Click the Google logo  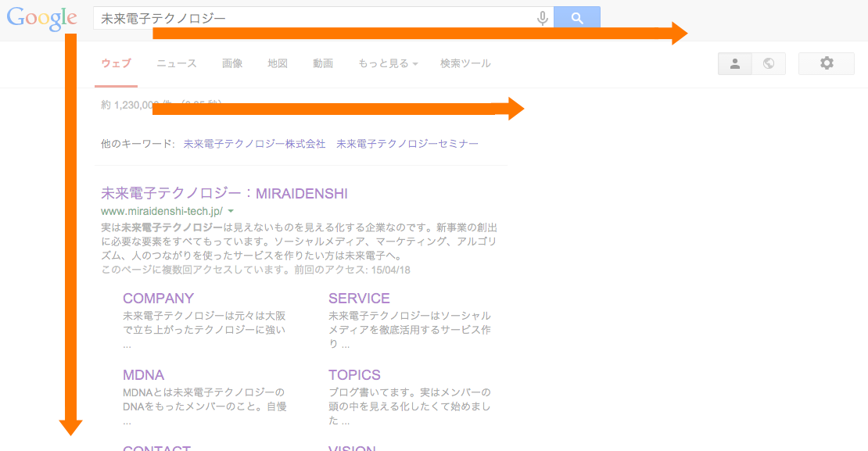(x=42, y=19)
